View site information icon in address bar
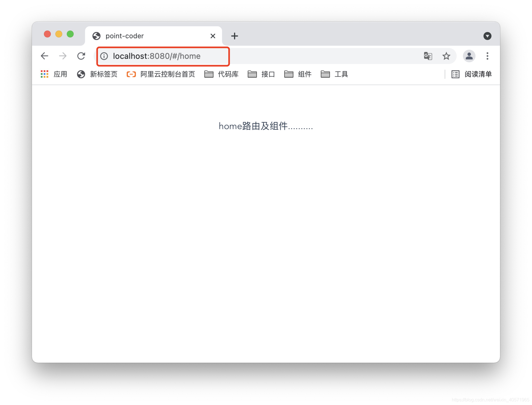Screen dimensions: 532x405 tap(104, 56)
